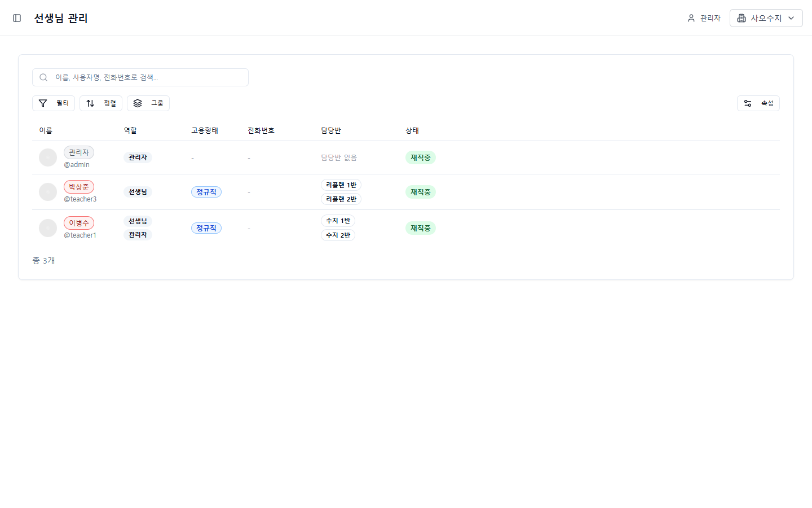Click the 관리자 name tag for admin
Viewport: 812px width, 508px height.
coord(79,152)
